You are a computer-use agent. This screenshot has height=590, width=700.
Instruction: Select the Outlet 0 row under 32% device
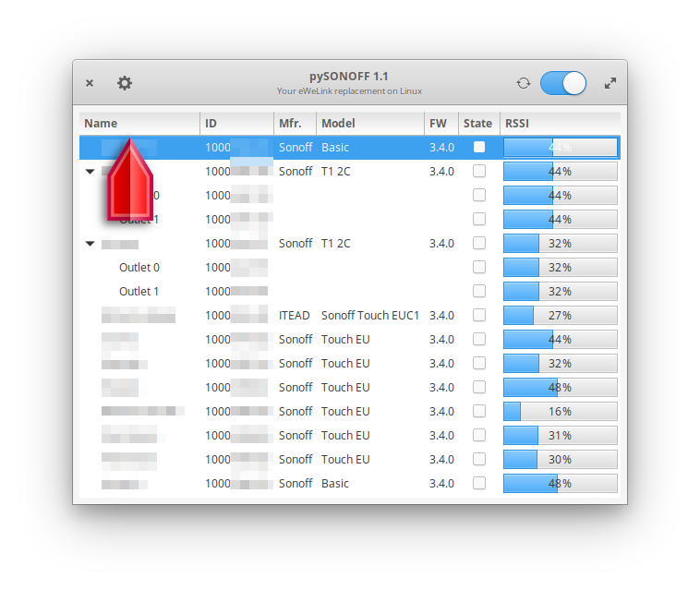(x=350, y=268)
